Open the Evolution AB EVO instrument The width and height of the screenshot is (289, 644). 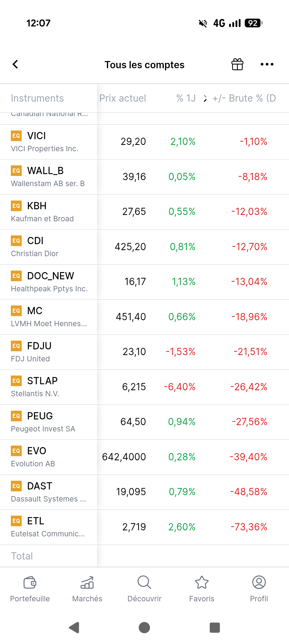(x=144, y=457)
